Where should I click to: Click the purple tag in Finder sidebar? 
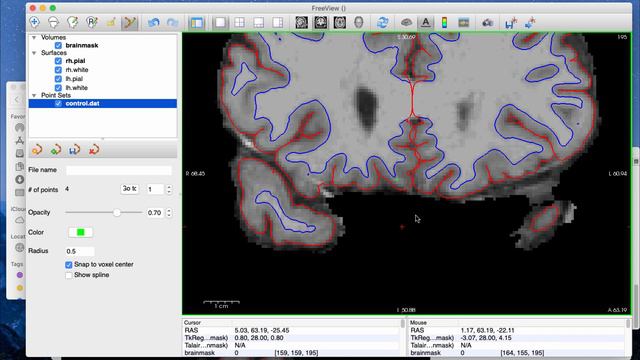20,275
